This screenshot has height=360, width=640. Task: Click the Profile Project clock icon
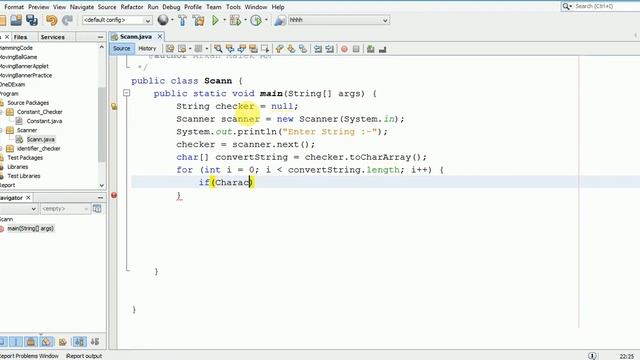[256, 20]
